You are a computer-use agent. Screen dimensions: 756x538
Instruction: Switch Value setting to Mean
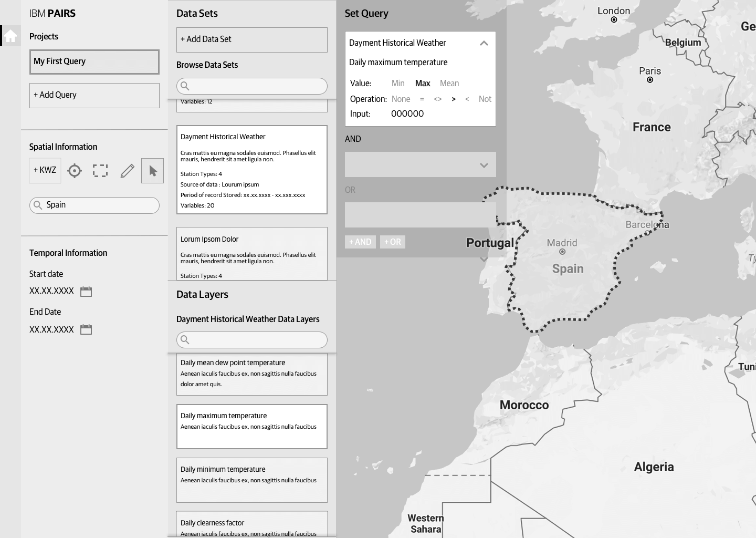point(449,83)
